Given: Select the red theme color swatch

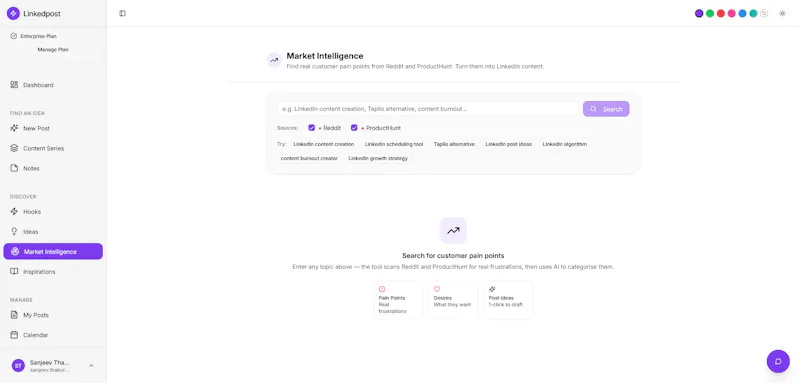Looking at the screenshot, I should (720, 14).
